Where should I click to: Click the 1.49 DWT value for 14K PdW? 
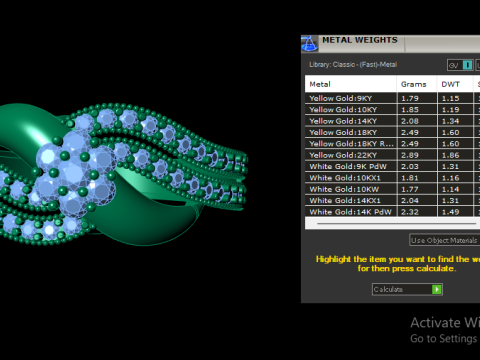point(450,212)
